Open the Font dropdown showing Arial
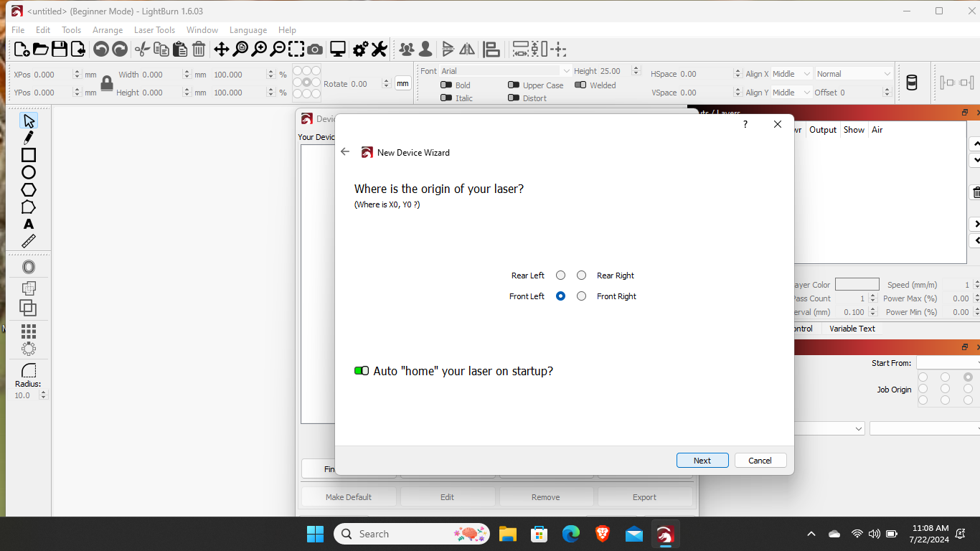The height and width of the screenshot is (551, 980). [x=502, y=71]
